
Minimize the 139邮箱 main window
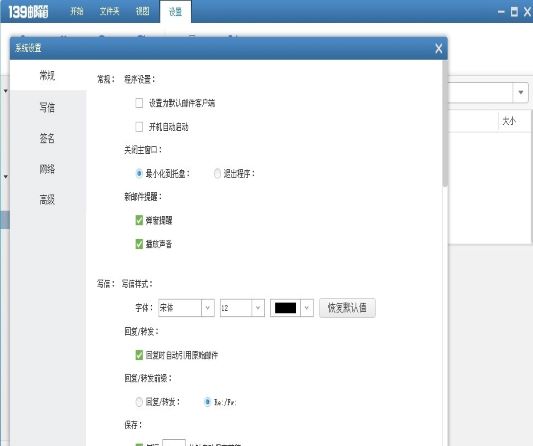point(501,12)
